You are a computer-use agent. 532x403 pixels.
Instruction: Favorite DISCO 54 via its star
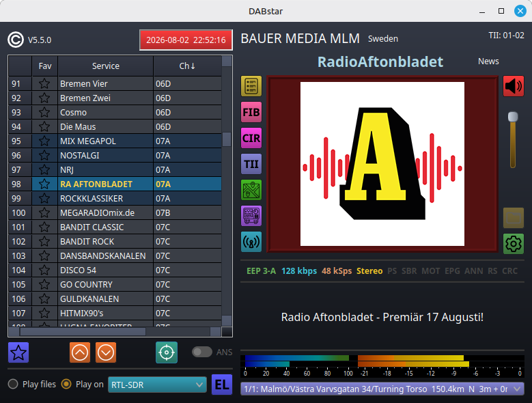coord(44,270)
